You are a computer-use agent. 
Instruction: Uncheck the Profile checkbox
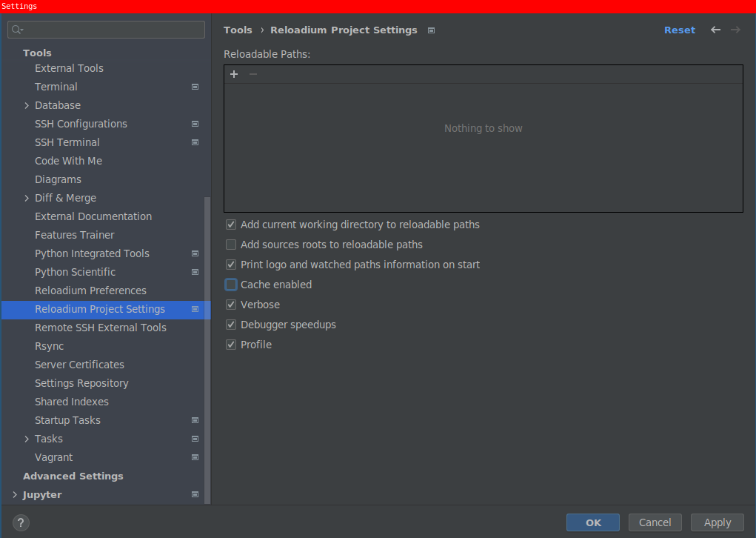(231, 345)
